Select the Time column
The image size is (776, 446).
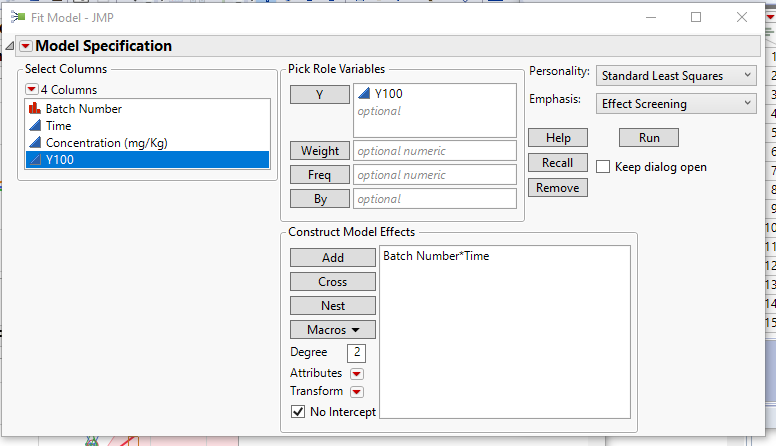point(147,126)
